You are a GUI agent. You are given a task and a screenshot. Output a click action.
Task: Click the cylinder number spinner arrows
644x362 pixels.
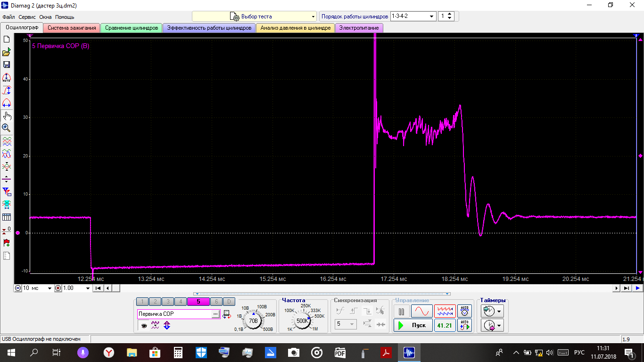[450, 16]
